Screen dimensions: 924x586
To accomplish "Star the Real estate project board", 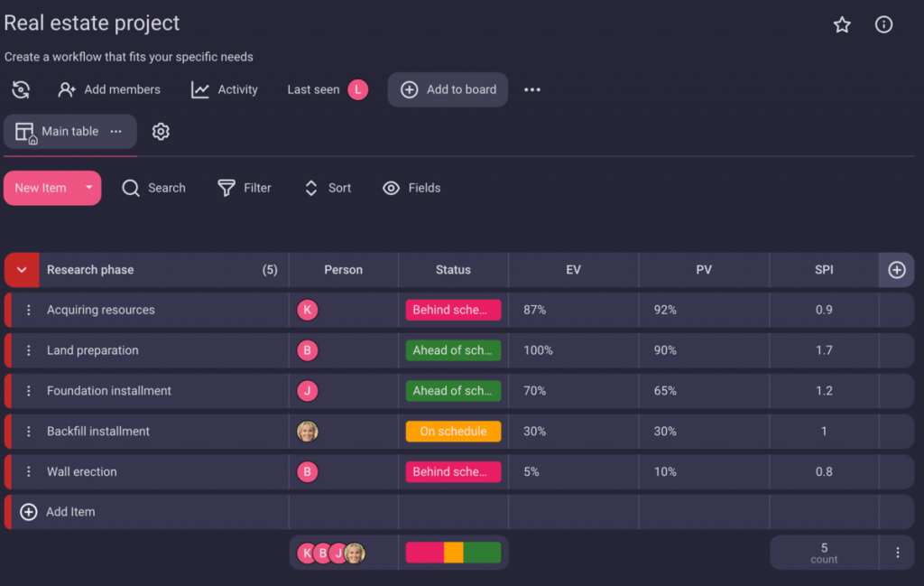I will [842, 25].
